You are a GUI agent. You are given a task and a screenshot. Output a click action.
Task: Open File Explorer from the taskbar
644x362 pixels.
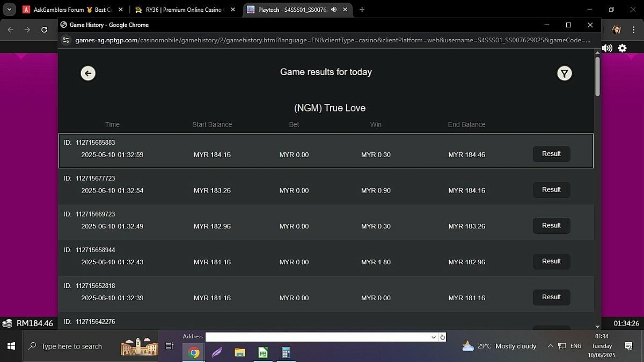240,352
